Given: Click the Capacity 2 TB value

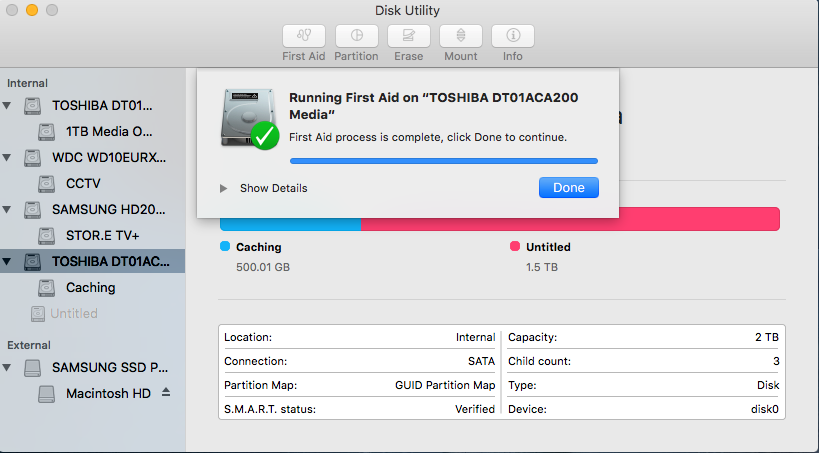Looking at the screenshot, I should (x=767, y=337).
